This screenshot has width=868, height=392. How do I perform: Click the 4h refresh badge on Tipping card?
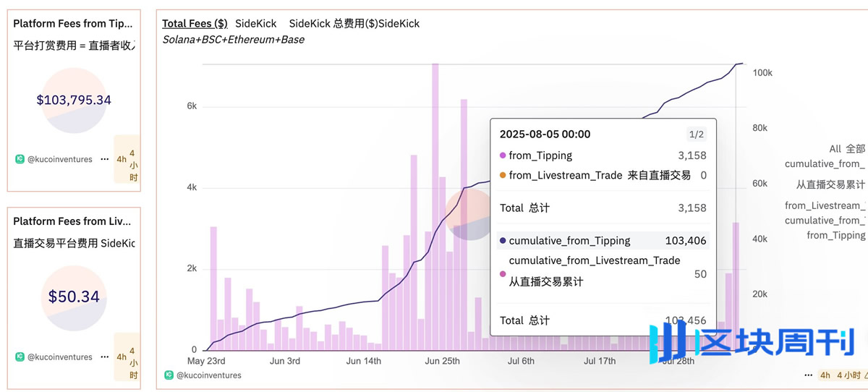[x=122, y=159]
